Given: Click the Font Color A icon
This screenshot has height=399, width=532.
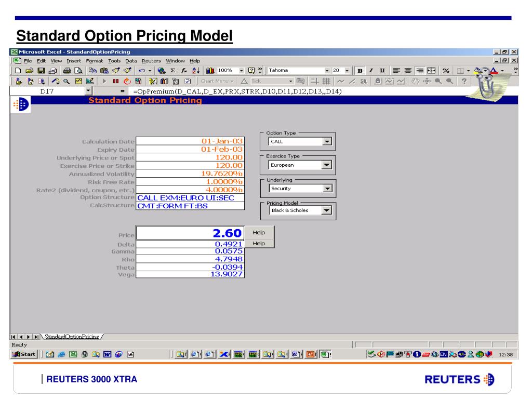Looking at the screenshot, I should pyautogui.click(x=494, y=70).
